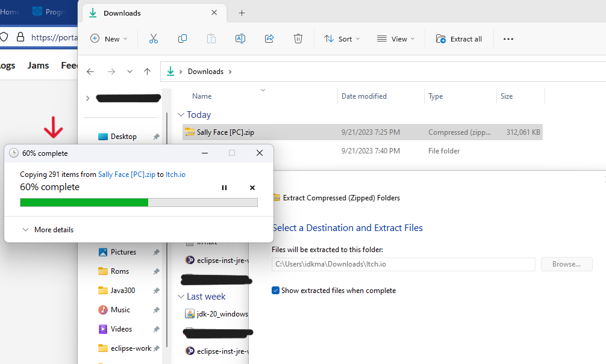
Task: Click the extraction destination path field
Action: point(403,264)
